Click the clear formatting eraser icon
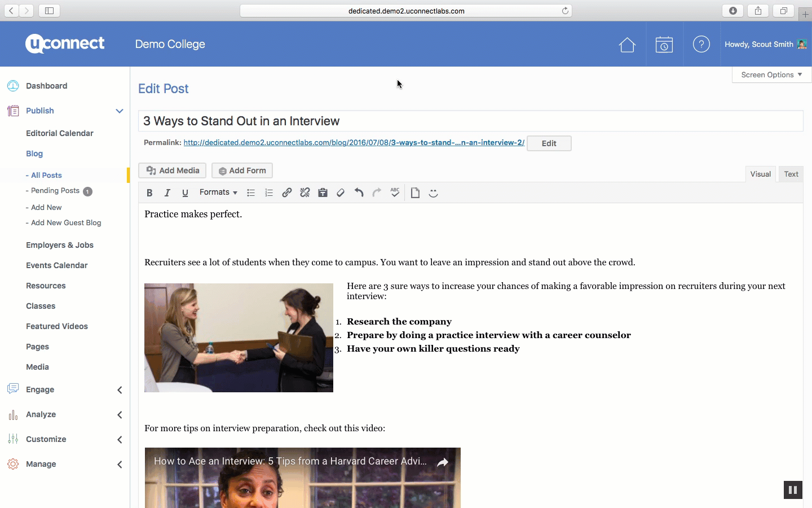Image resolution: width=812 pixels, height=508 pixels. (341, 193)
